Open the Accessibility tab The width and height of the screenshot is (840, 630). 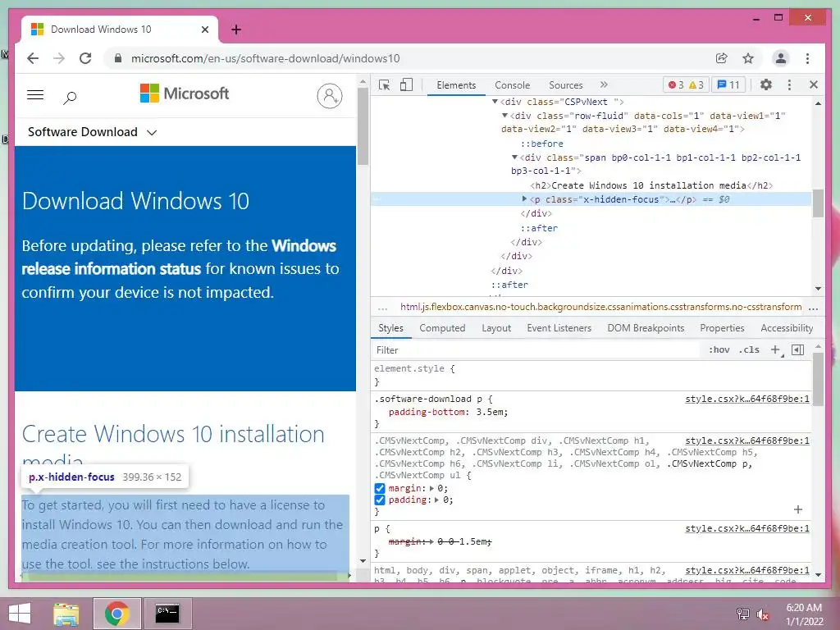[x=787, y=328]
